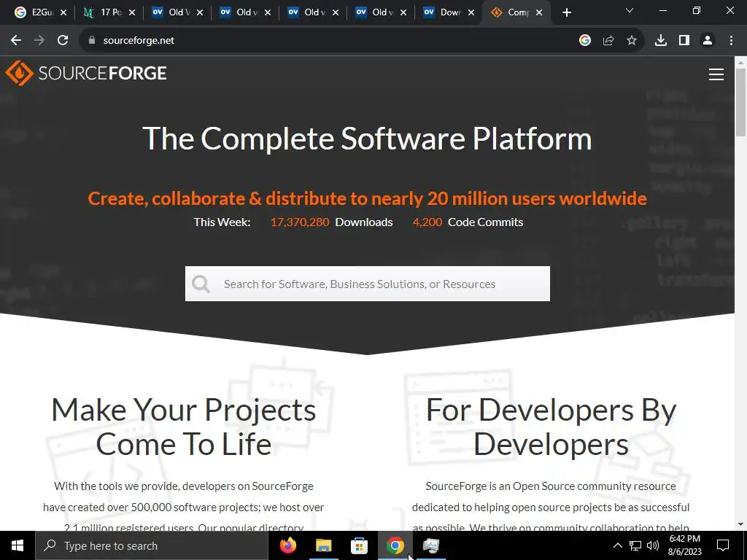Open Firefox from the taskbar

click(287, 545)
